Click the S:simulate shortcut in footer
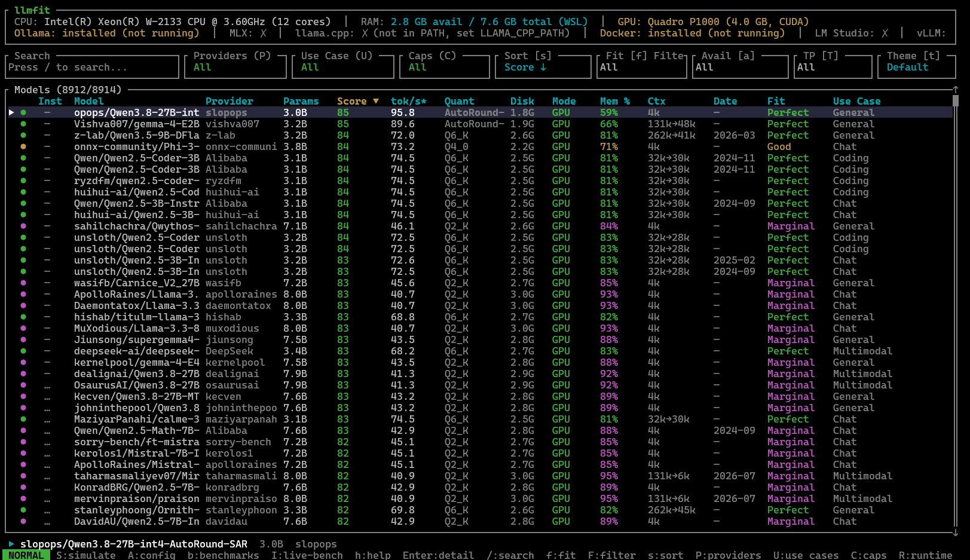Image resolution: width=970 pixels, height=560 pixels. click(x=86, y=555)
